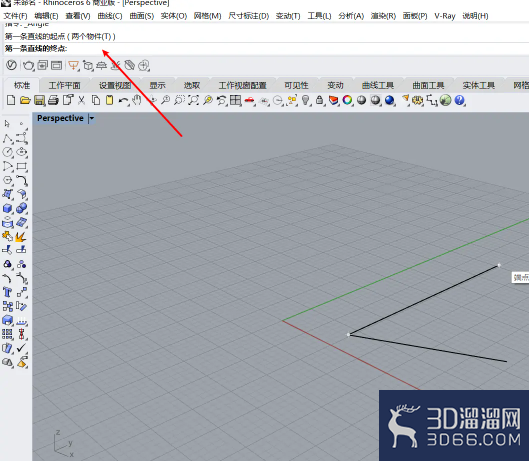Switch to the 曲线工具 toolbar tab
This screenshot has width=529, height=461.
378,85
